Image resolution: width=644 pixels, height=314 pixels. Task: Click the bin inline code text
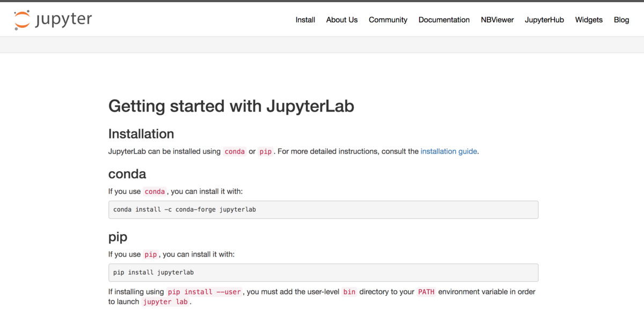349,292
